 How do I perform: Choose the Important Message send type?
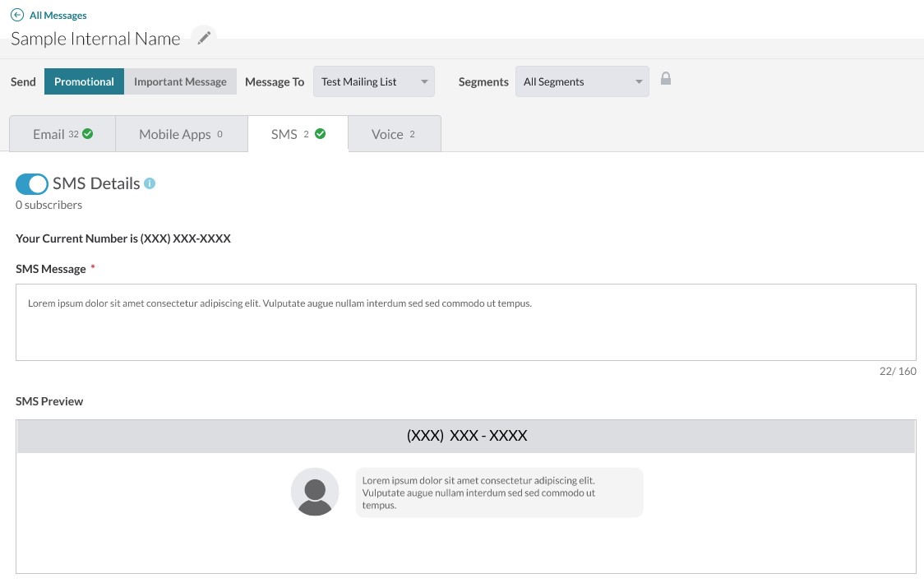pos(180,81)
